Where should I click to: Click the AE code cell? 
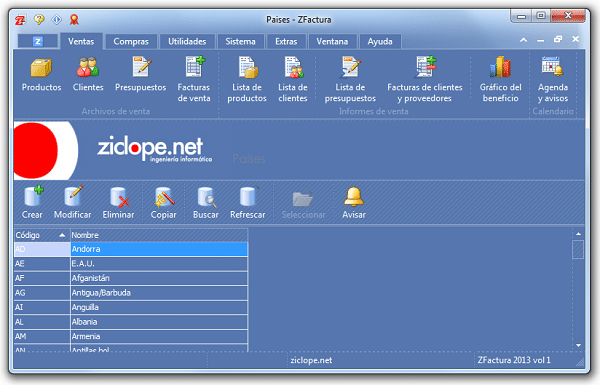click(x=42, y=264)
